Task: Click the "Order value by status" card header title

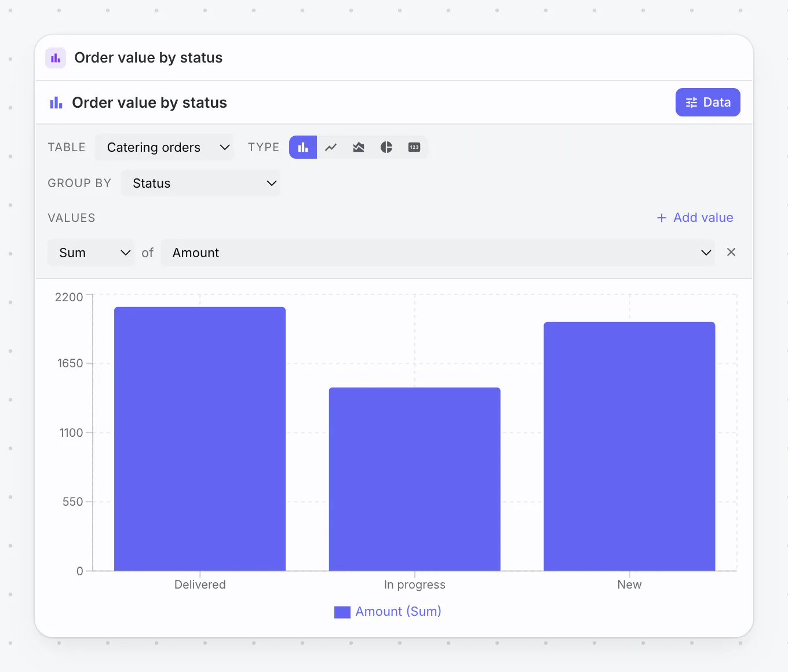Action: coord(148,58)
